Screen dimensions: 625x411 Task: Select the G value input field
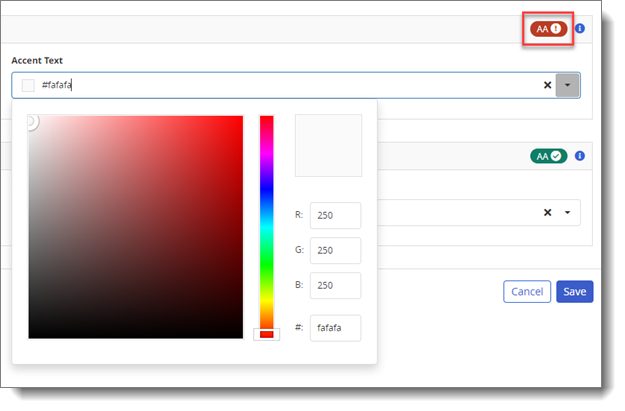pos(335,250)
